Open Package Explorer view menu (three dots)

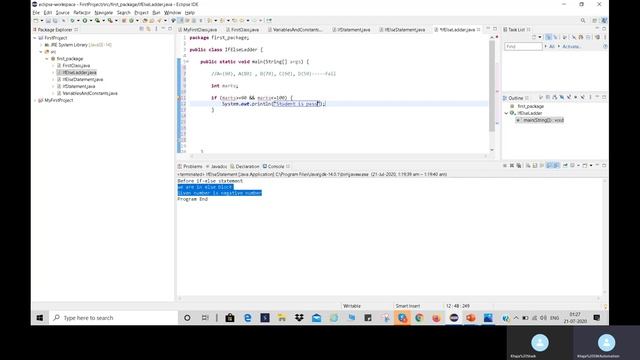(x=156, y=29)
